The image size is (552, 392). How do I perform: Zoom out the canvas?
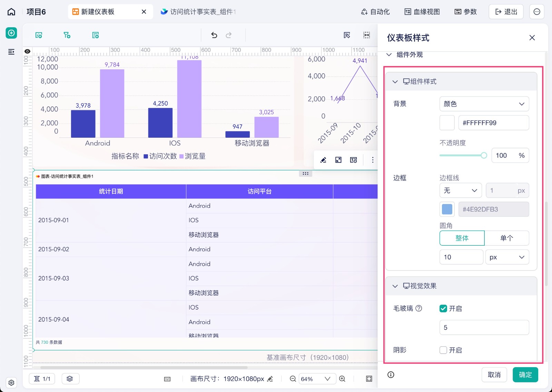tap(293, 379)
